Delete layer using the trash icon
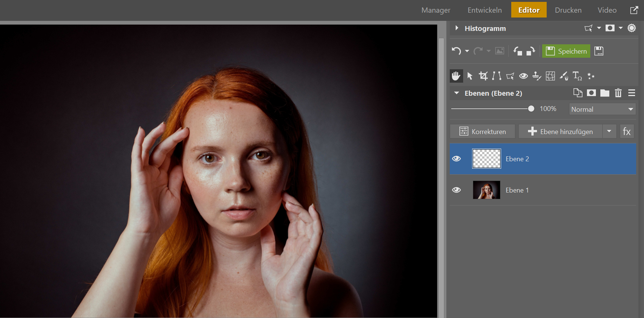Screen dimensions: 644x318 618,93
